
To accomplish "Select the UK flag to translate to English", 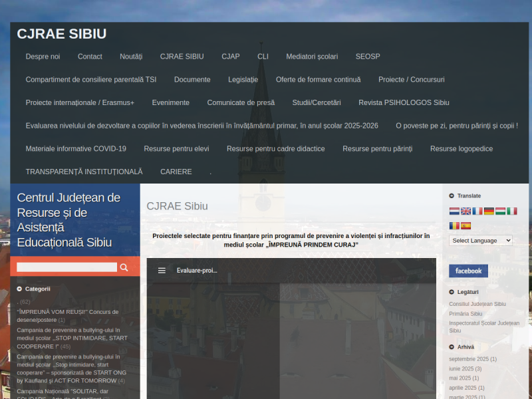I will (465, 211).
